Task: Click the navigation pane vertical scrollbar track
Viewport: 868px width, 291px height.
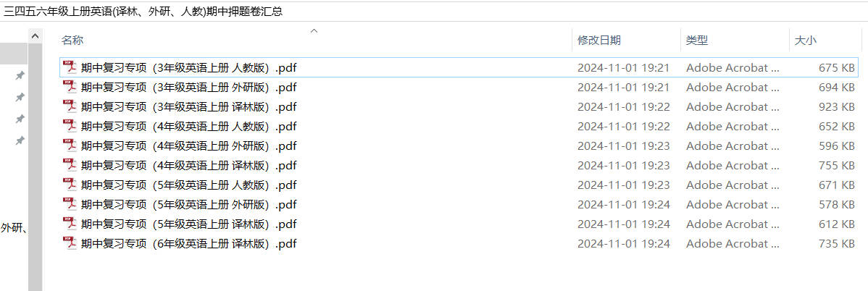Action: 35,167
